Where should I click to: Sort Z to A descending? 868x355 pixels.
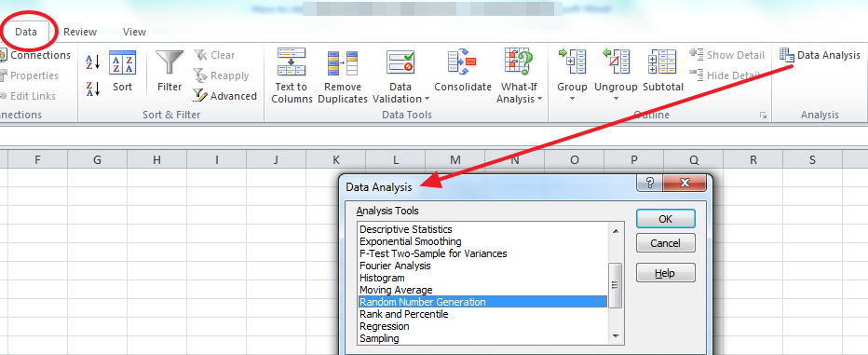[92, 89]
